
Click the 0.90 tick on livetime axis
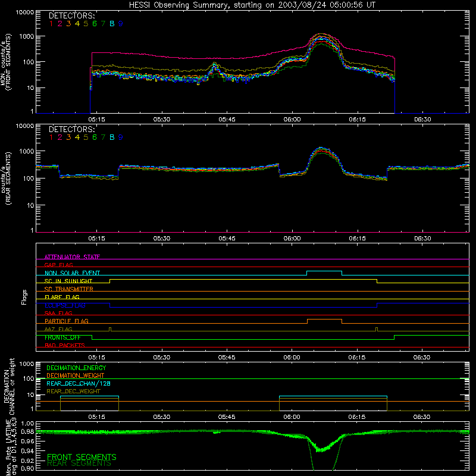[x=27, y=468]
